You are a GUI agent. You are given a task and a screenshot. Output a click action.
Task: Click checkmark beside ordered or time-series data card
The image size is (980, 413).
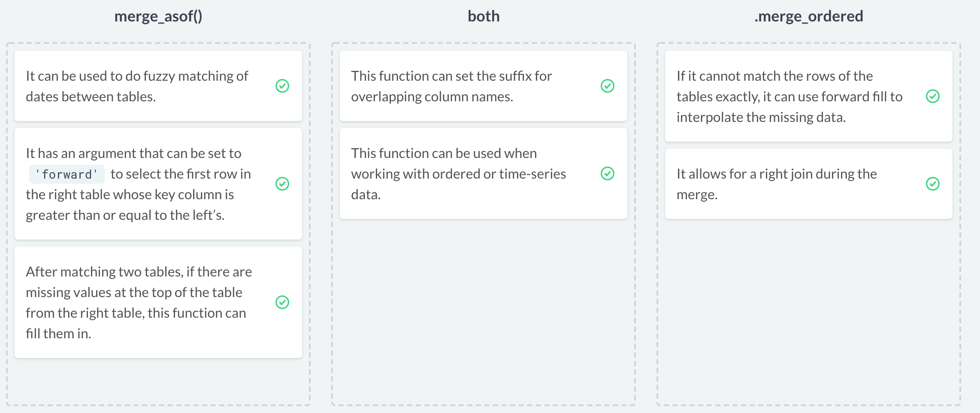coord(607,173)
